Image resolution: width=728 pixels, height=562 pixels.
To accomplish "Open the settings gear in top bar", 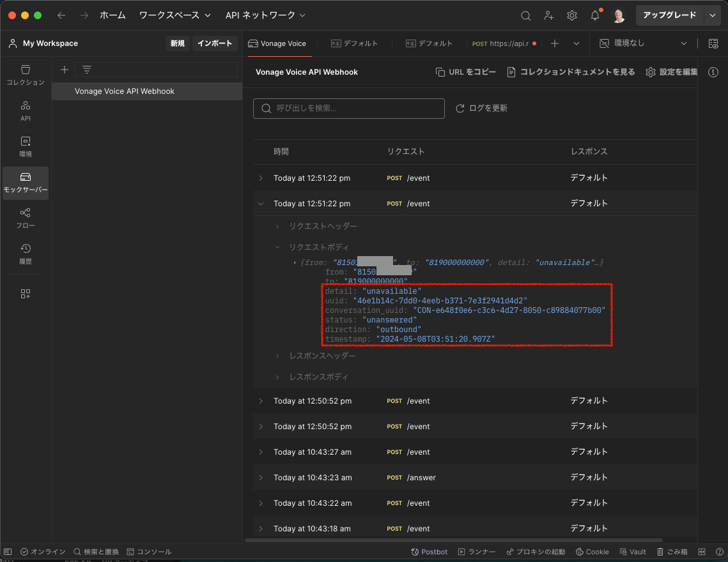I will pos(572,16).
